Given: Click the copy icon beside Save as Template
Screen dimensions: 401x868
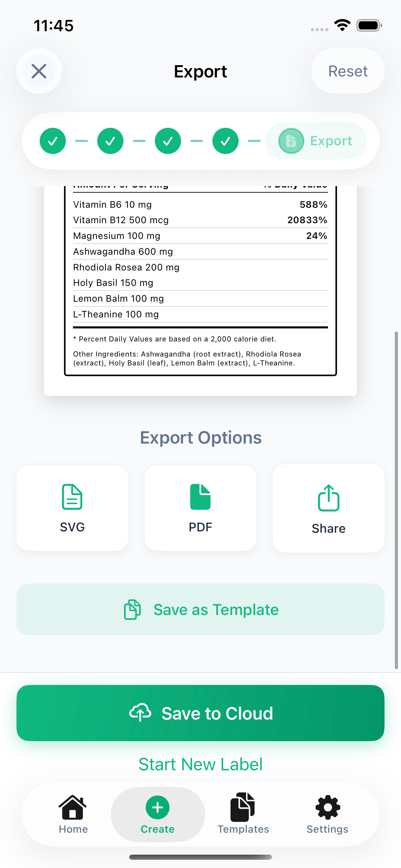Looking at the screenshot, I should (x=131, y=610).
